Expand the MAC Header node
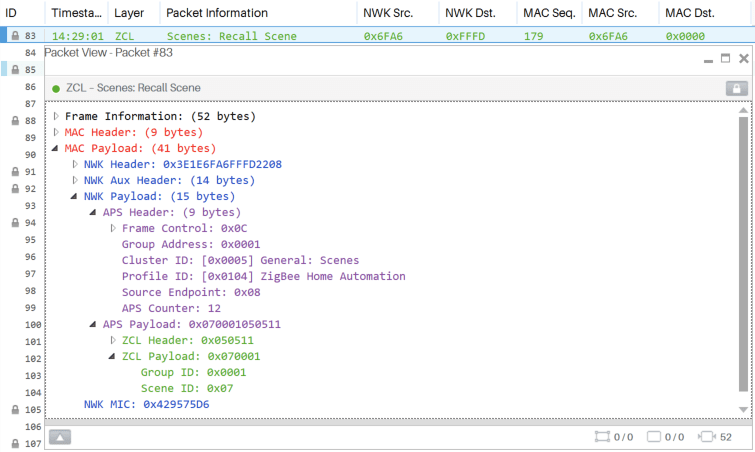The width and height of the screenshot is (755, 452). [x=56, y=132]
